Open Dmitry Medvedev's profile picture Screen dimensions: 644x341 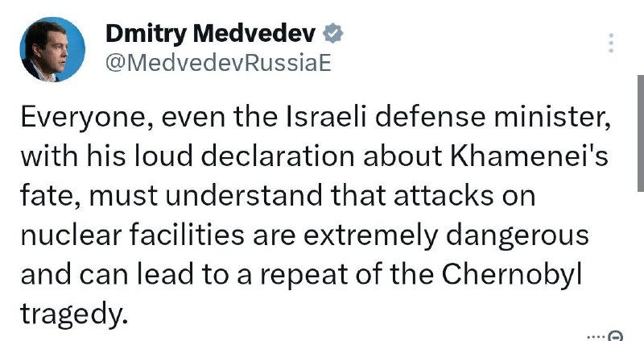(x=52, y=49)
